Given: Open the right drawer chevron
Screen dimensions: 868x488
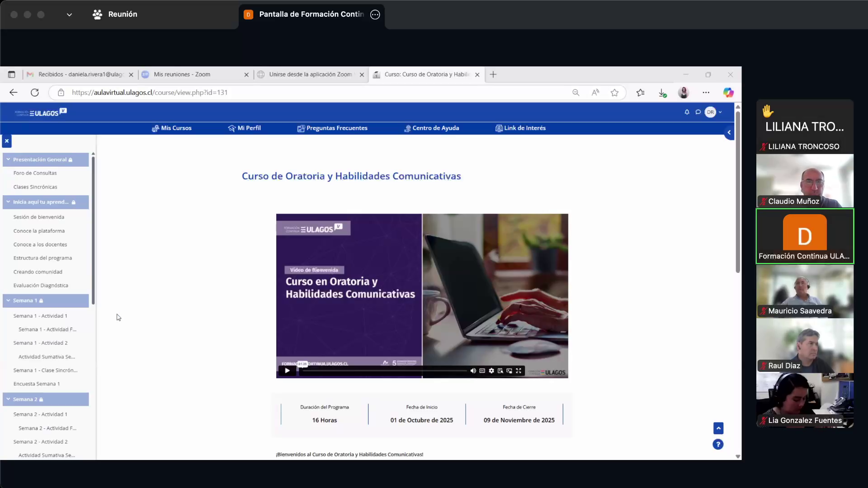Looking at the screenshot, I should point(729,132).
